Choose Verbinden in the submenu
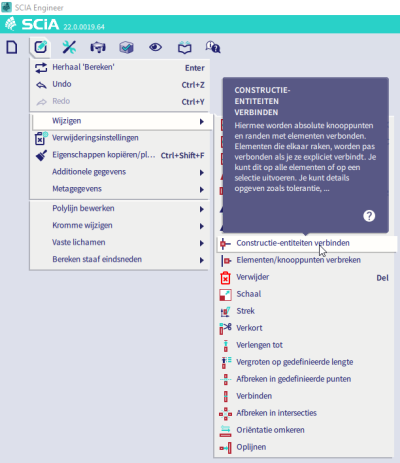Viewport: 400px width, 463px height. point(304,396)
